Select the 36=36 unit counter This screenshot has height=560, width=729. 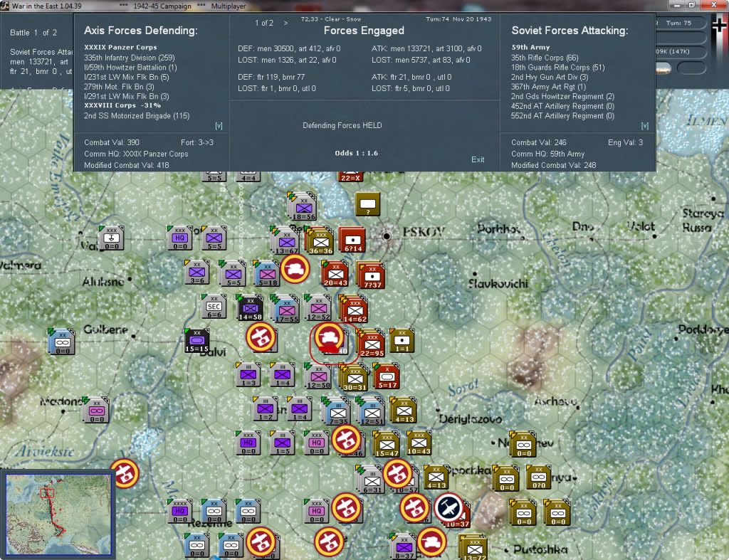(320, 242)
